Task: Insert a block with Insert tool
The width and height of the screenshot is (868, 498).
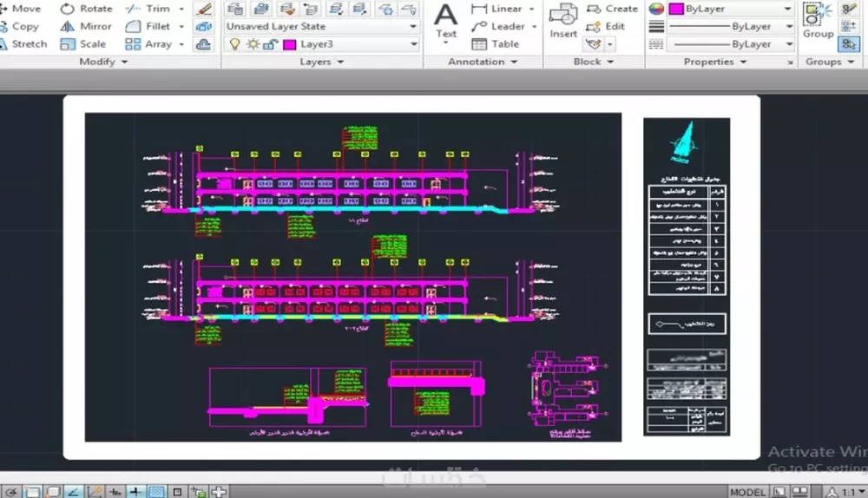Action: [563, 21]
